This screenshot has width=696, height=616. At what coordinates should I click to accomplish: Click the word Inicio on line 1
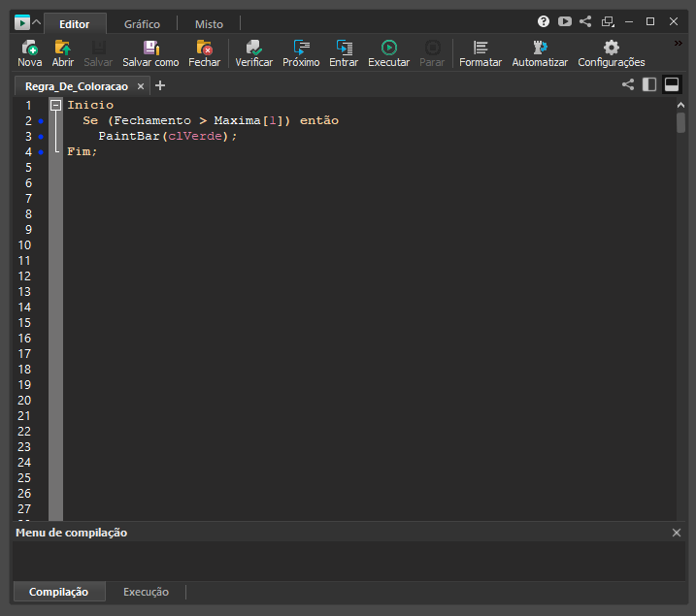(90, 105)
